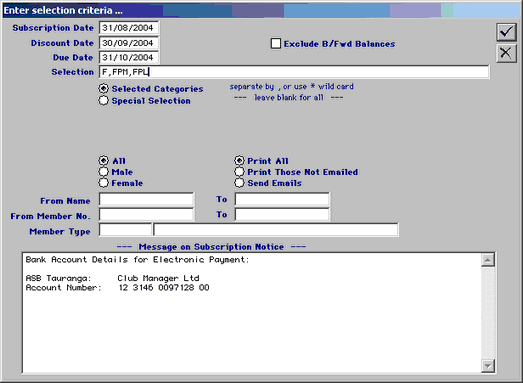Focus the From Member No. field
Image resolution: width=523 pixels, height=383 pixels.
pos(146,215)
